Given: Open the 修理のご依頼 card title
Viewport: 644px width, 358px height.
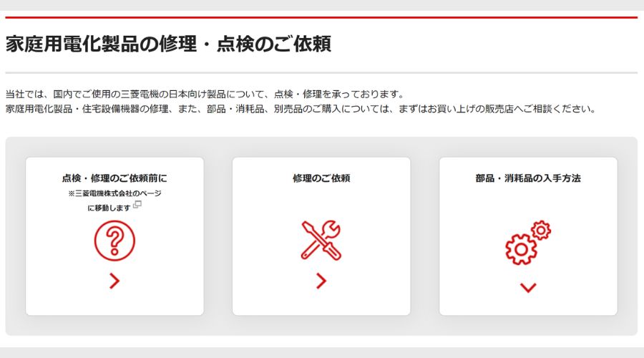Looking at the screenshot, I should (321, 178).
